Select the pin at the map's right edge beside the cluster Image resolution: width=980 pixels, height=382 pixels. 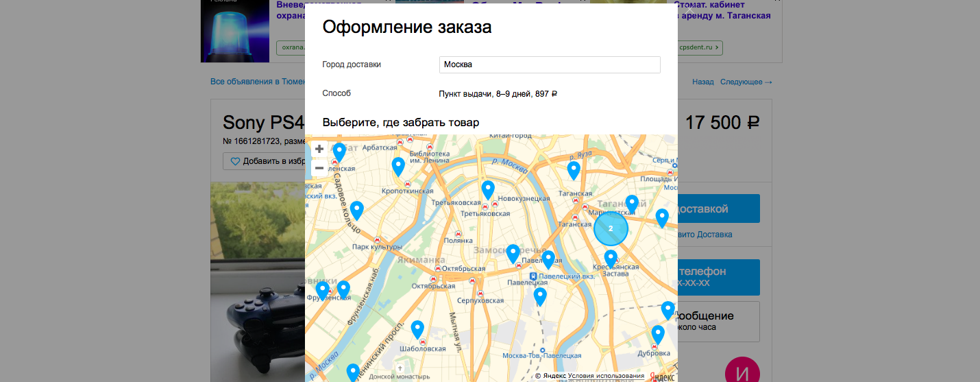(x=662, y=219)
